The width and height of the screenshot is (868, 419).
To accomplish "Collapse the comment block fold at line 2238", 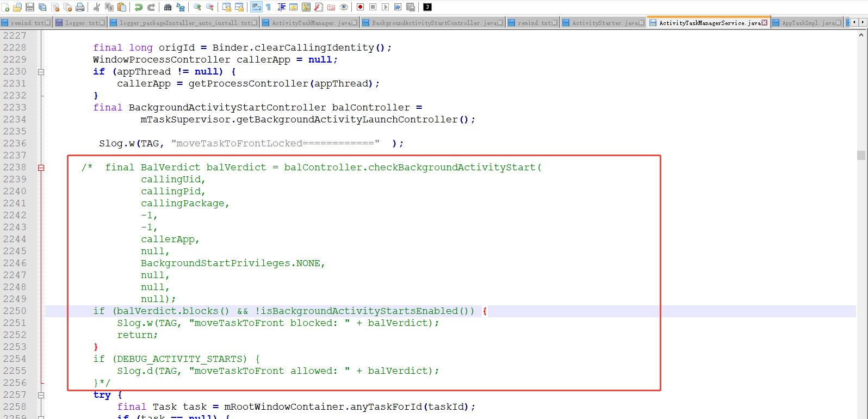I will pyautogui.click(x=41, y=168).
